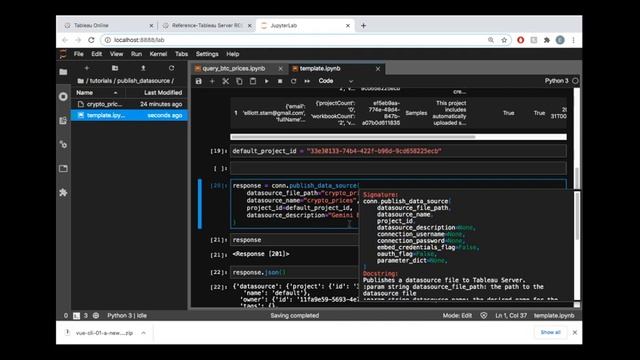Switch to Reference-Tableau Server REST browser tab
The height and width of the screenshot is (360, 640).
[207, 25]
